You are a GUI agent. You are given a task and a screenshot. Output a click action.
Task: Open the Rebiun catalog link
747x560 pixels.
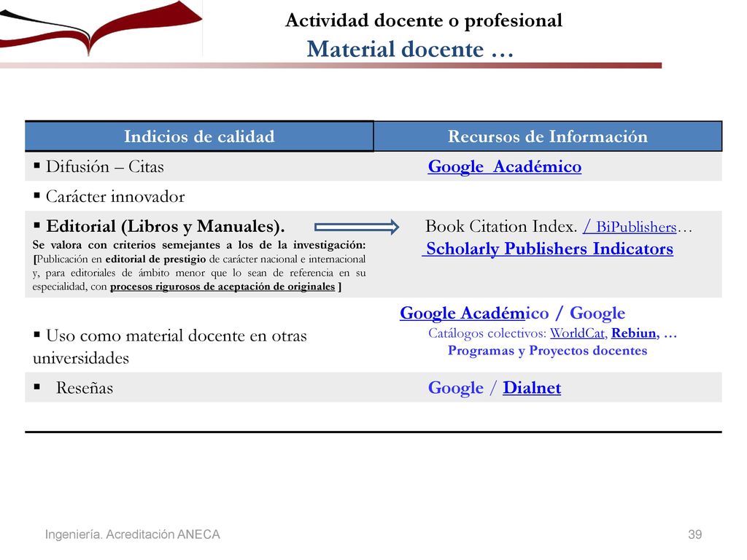coord(634,332)
